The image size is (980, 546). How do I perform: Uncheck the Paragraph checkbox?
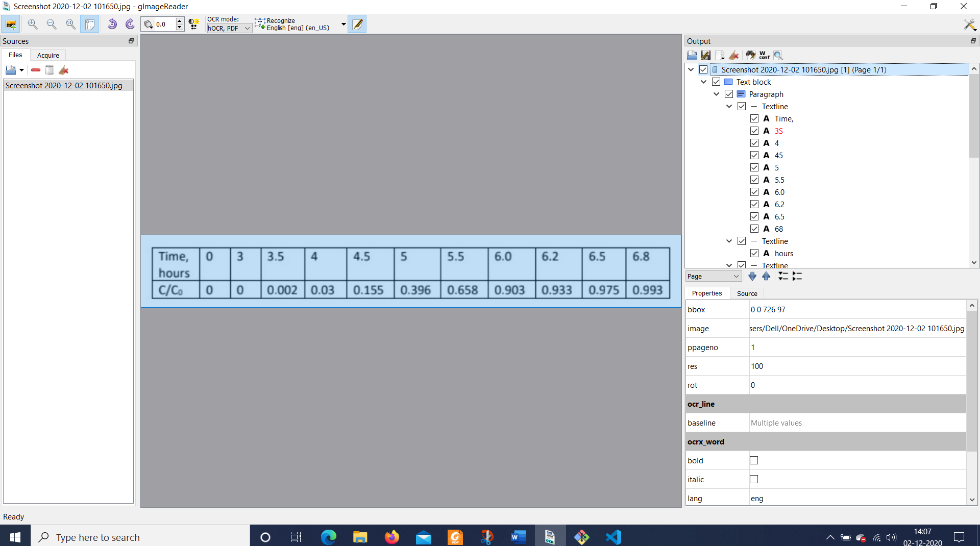728,94
